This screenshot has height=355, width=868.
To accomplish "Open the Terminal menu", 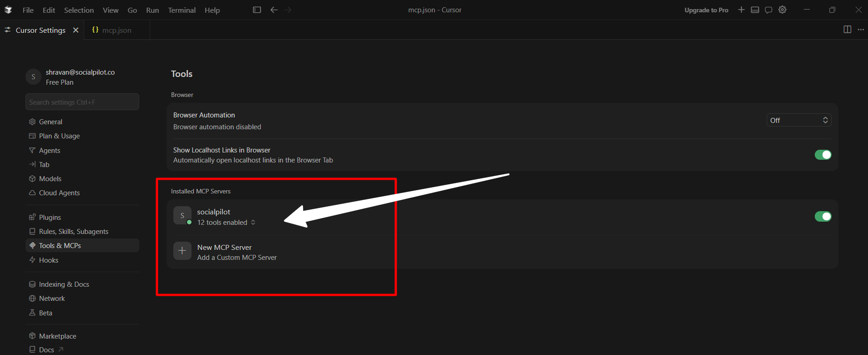I will (182, 10).
